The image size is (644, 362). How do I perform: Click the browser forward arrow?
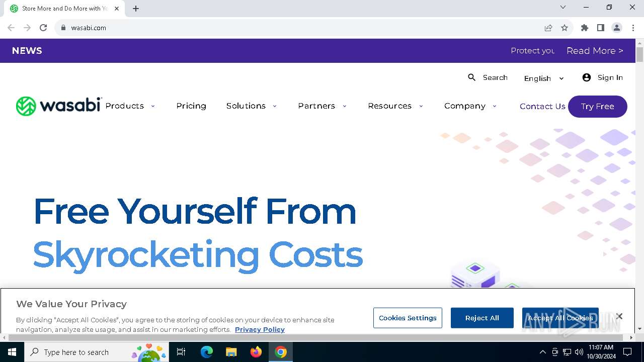(27, 28)
